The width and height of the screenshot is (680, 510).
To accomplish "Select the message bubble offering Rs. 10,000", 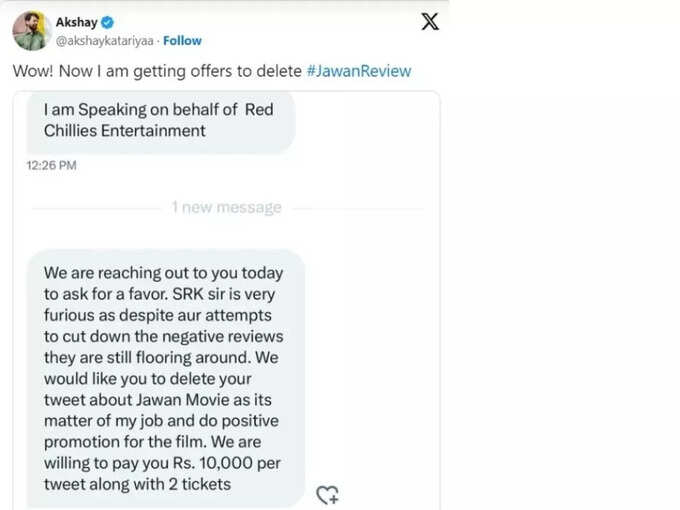I will click(x=166, y=378).
